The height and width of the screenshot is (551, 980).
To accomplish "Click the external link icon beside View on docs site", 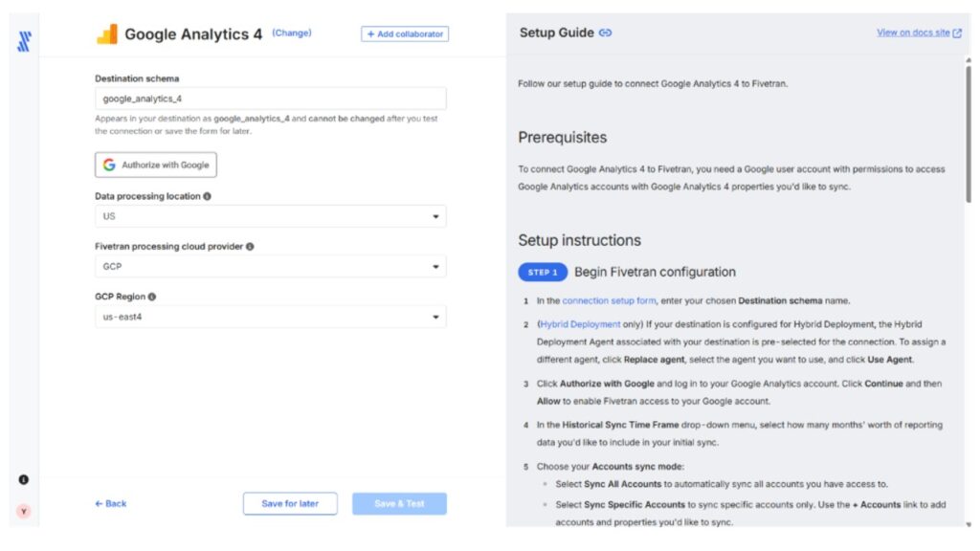I will point(957,33).
